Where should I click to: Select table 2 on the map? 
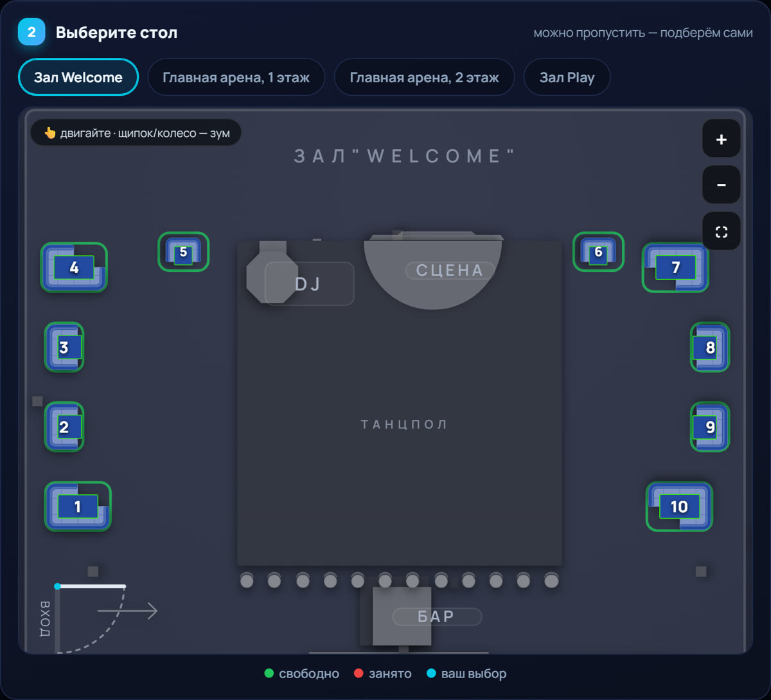click(64, 427)
